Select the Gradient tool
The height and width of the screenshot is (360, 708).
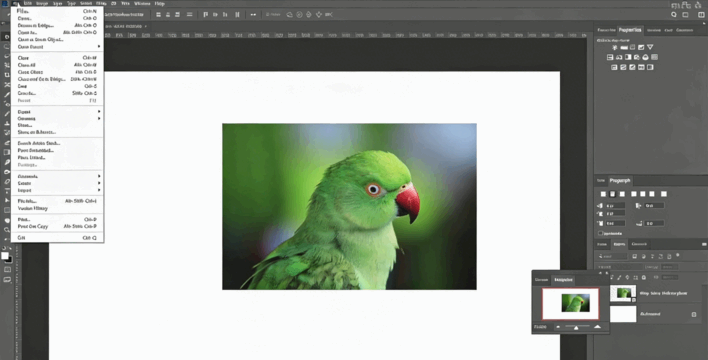coord(6,152)
